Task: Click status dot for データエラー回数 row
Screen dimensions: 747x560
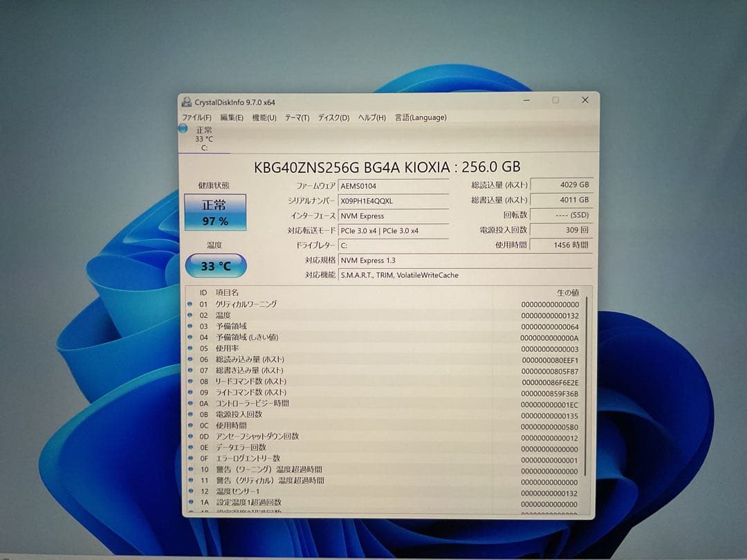Action: coord(190,448)
